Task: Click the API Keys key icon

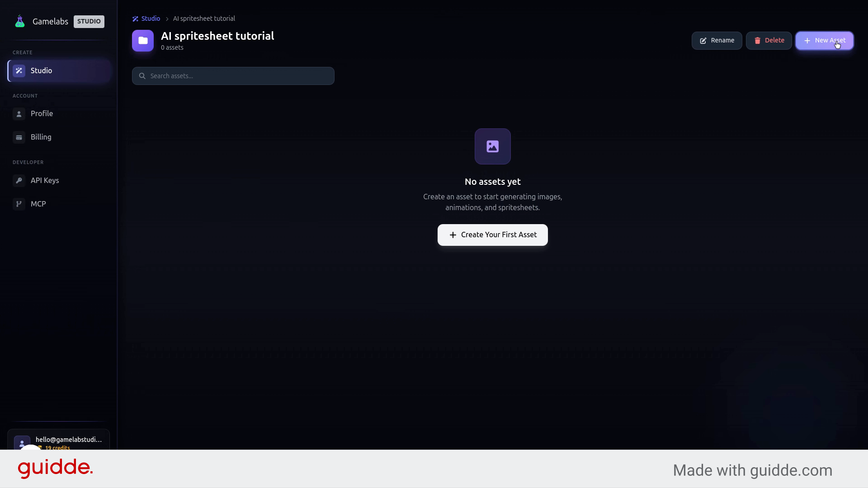Action: 19,181
